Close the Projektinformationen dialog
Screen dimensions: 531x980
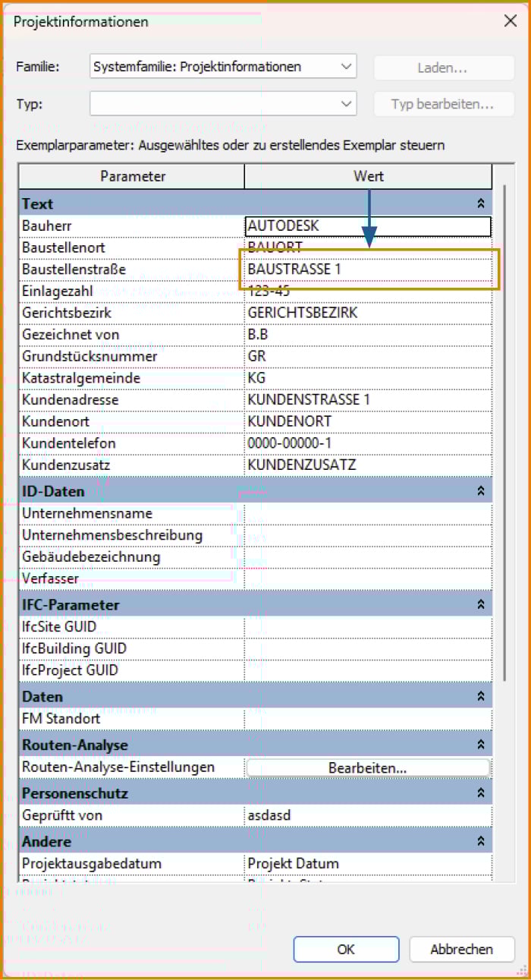click(x=511, y=21)
